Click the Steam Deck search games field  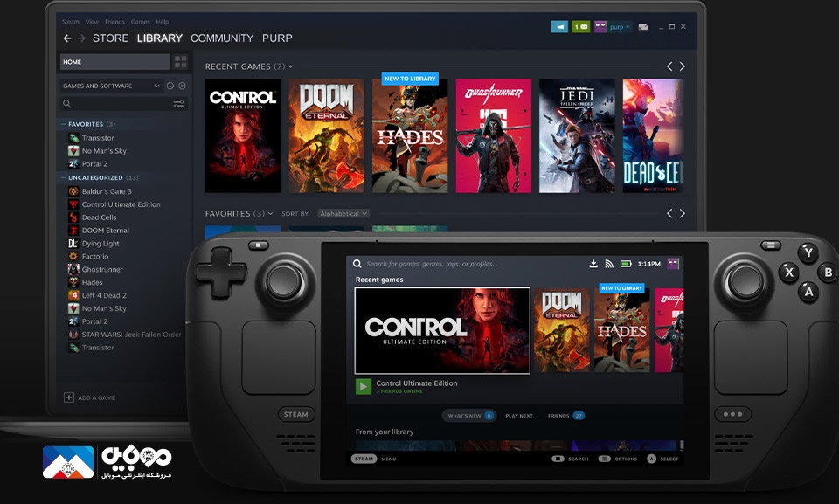point(432,263)
